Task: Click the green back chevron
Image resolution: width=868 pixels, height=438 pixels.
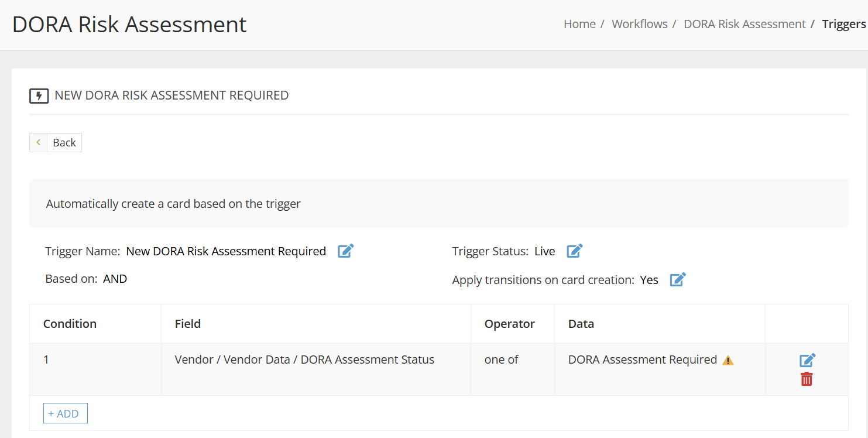Action: point(38,142)
